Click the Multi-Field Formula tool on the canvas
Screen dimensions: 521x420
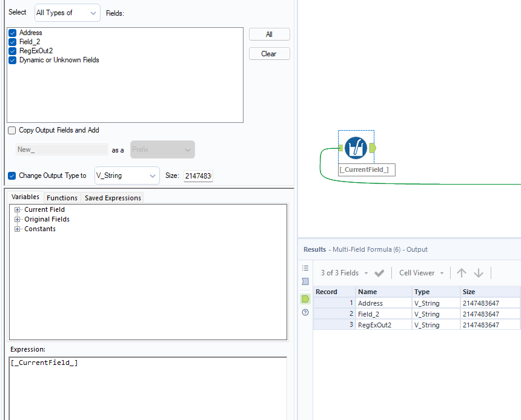coord(356,147)
